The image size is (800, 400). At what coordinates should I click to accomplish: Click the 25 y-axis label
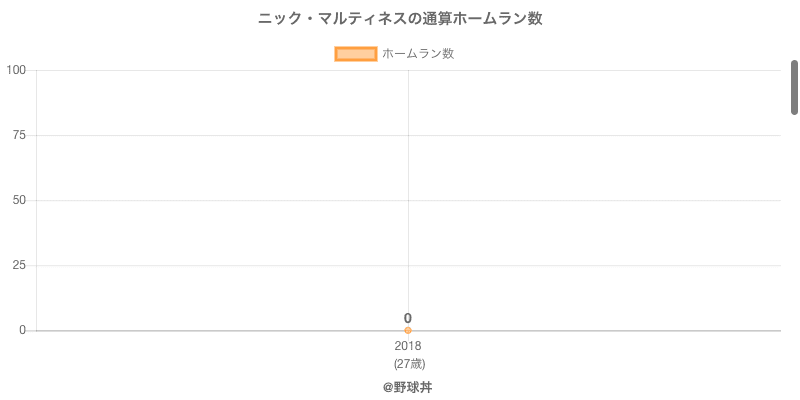click(19, 265)
